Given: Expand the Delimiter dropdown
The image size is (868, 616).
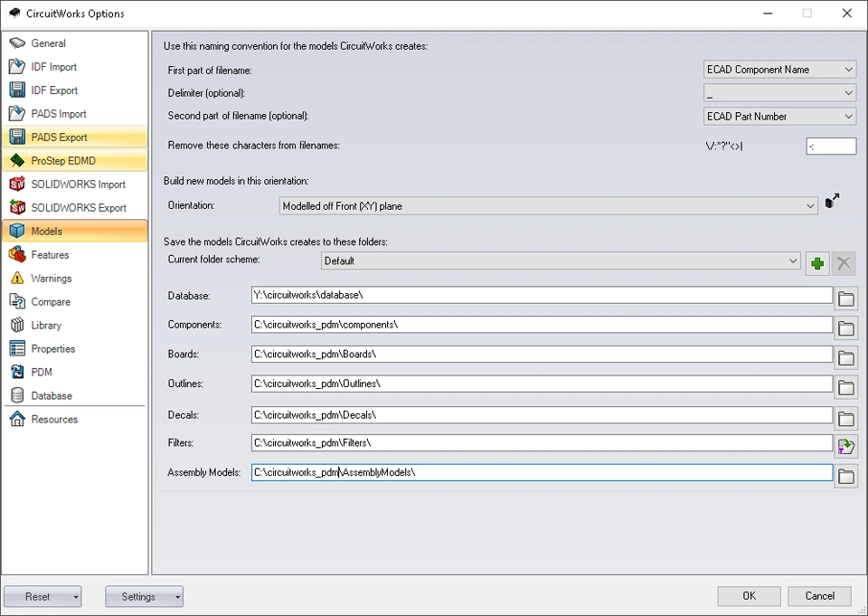Looking at the screenshot, I should [779, 93].
